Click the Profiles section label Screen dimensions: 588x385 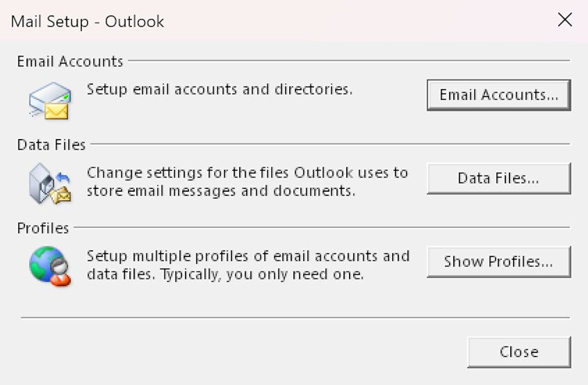tap(42, 228)
